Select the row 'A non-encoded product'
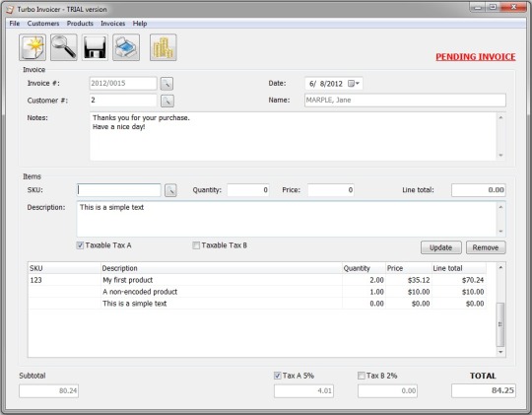 click(257, 292)
